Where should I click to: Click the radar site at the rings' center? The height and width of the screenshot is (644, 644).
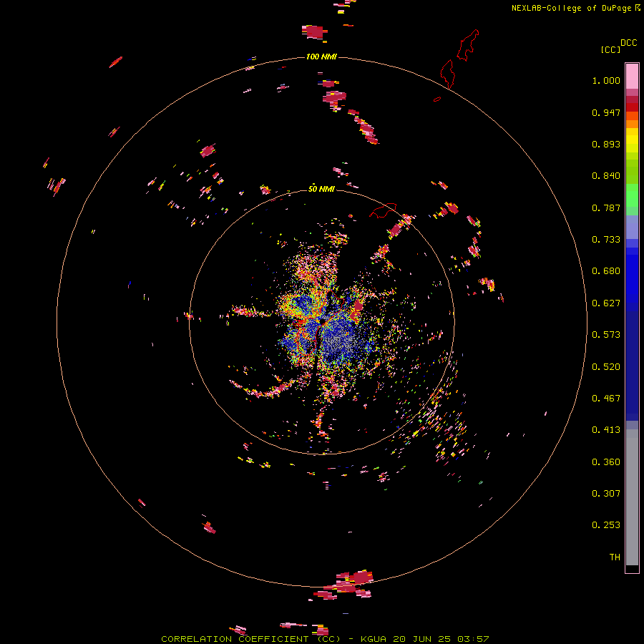[x=323, y=321]
